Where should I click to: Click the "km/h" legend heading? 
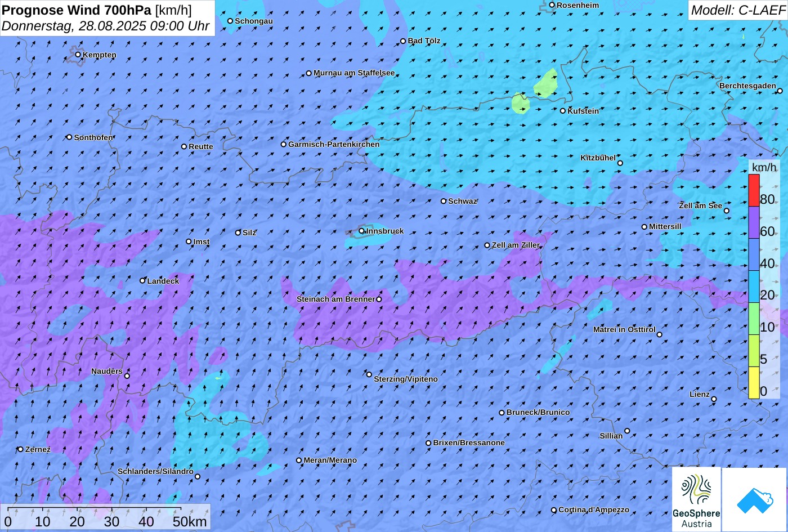pos(764,167)
